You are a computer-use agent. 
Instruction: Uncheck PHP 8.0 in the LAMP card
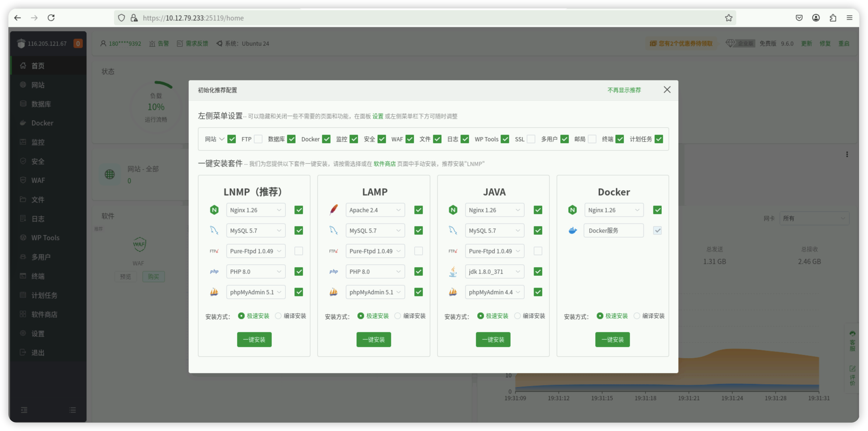(418, 272)
